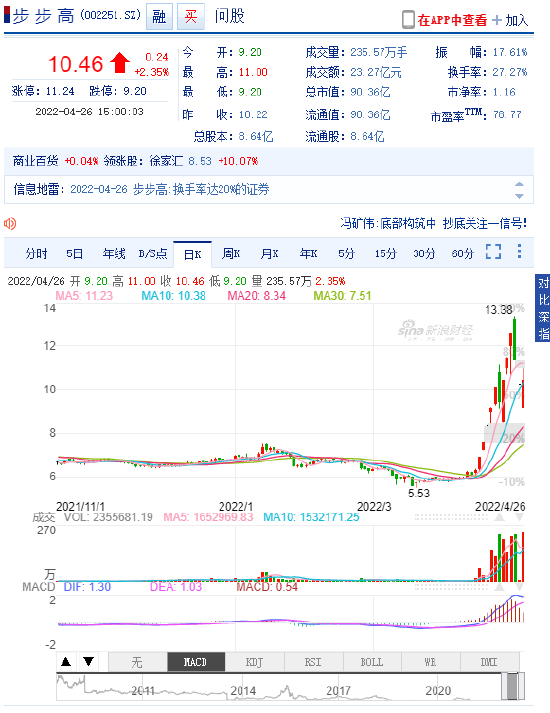The image size is (550, 713).
Task: Click the 2022-04-26 15:00:03 timestamp
Action: click(x=90, y=111)
